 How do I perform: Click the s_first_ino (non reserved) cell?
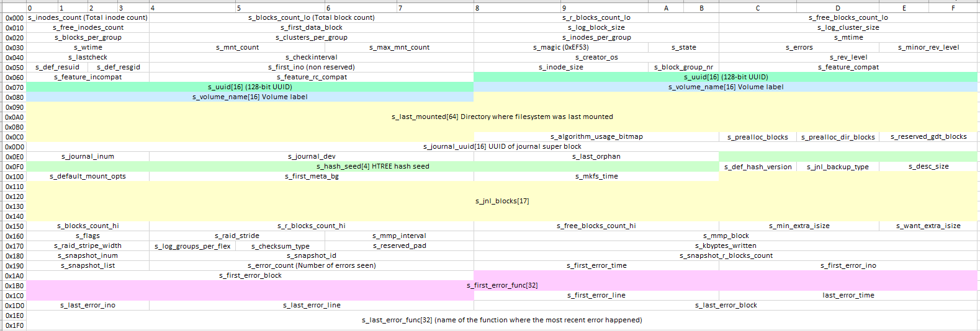(x=312, y=67)
